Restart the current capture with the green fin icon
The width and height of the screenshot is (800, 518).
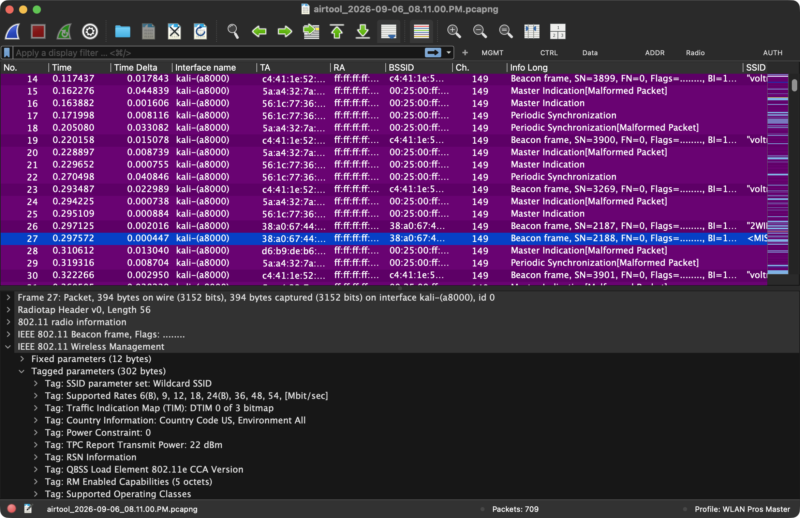coord(64,32)
